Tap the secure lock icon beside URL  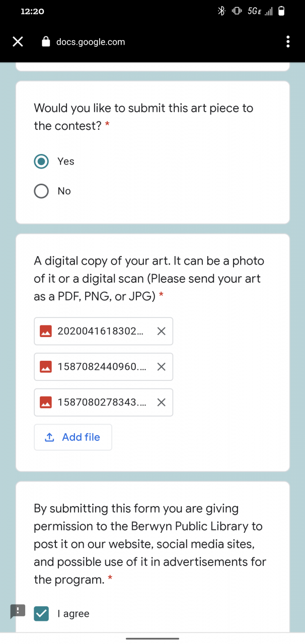pyautogui.click(x=46, y=42)
